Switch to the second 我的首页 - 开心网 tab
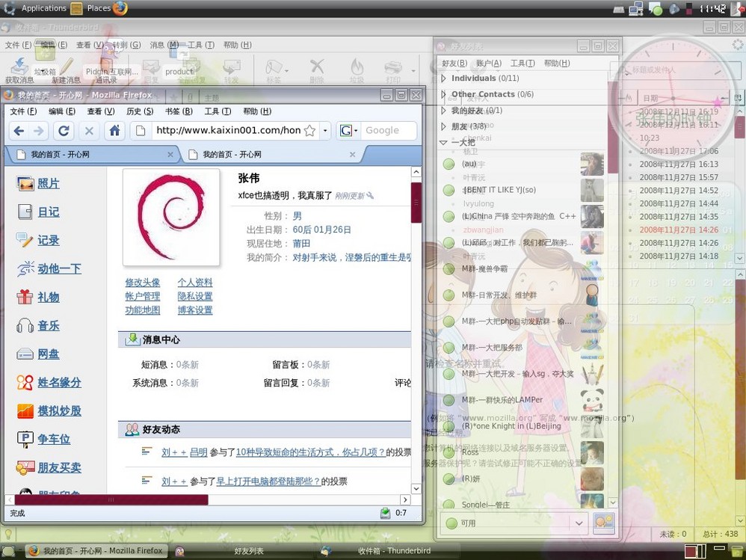746x560 pixels. tap(272, 154)
